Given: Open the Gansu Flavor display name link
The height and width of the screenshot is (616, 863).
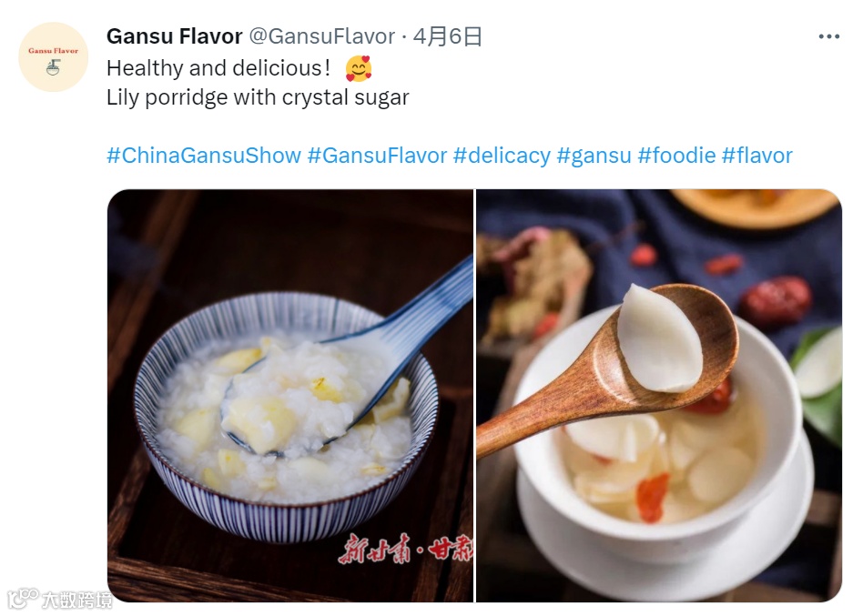Looking at the screenshot, I should click(x=175, y=36).
